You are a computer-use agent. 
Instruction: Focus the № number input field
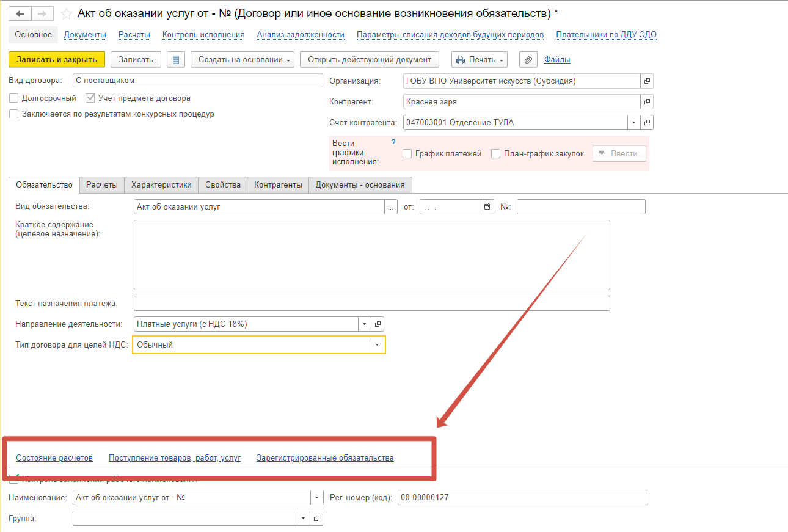(581, 206)
